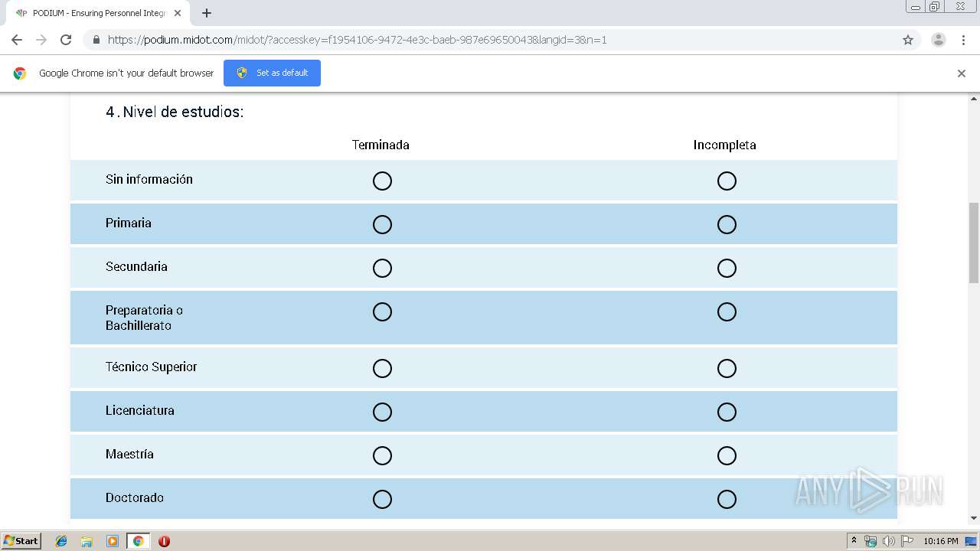Click the Técnico Superior row label

[x=152, y=367]
